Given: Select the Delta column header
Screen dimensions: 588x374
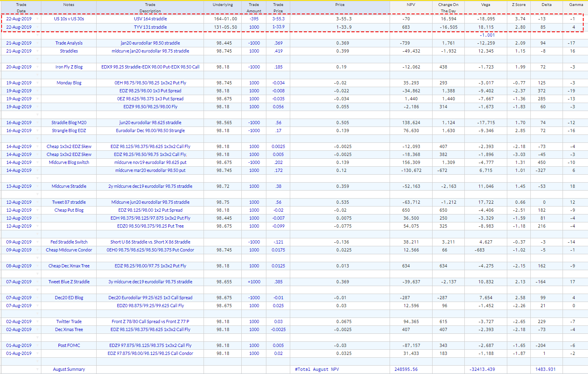Looking at the screenshot, I should pyautogui.click(x=547, y=8).
